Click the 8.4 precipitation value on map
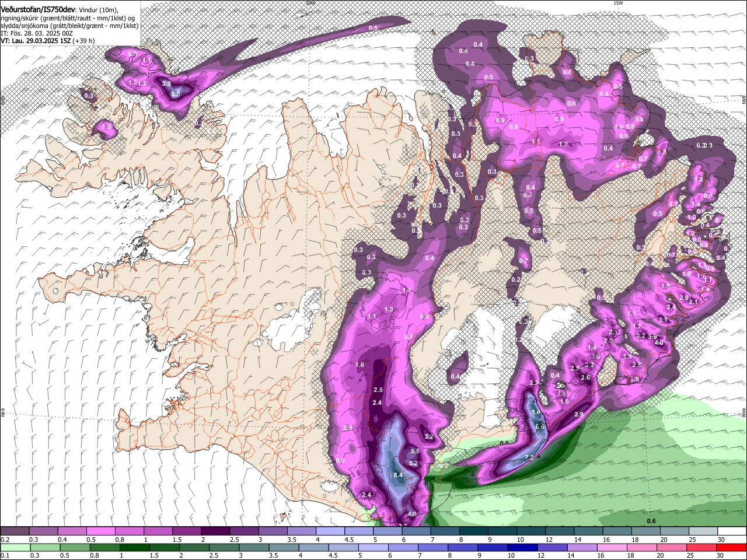 (x=399, y=475)
